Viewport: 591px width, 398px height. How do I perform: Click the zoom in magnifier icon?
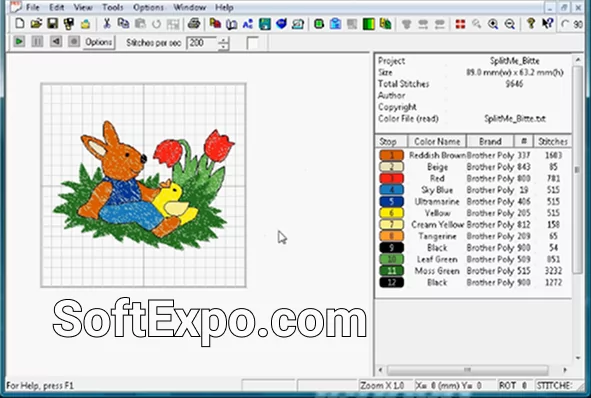point(493,24)
